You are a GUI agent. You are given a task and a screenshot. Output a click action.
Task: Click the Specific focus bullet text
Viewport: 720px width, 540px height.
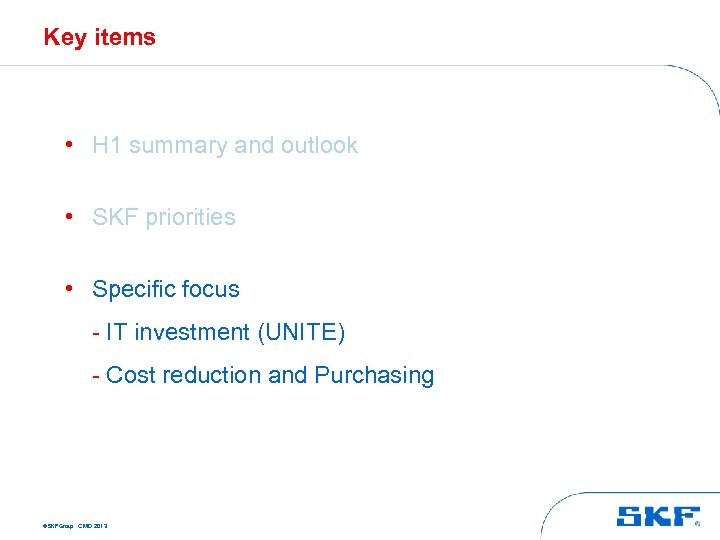tap(166, 289)
